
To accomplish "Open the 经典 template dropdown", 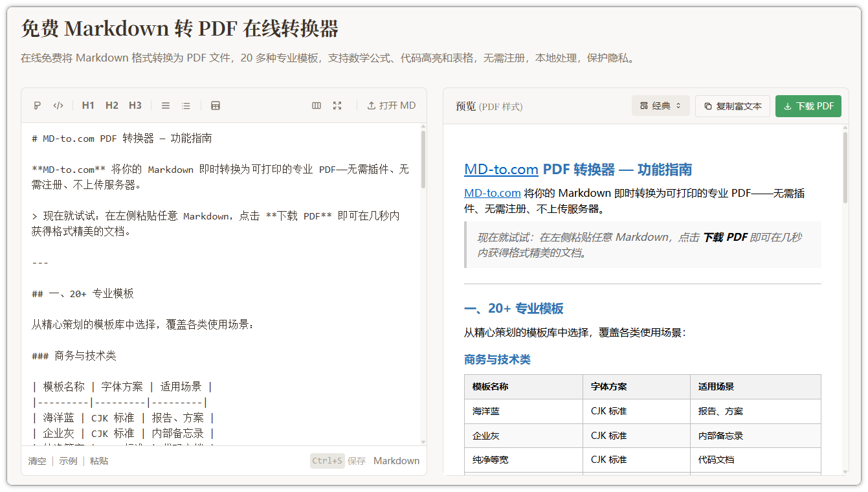I will (x=661, y=106).
